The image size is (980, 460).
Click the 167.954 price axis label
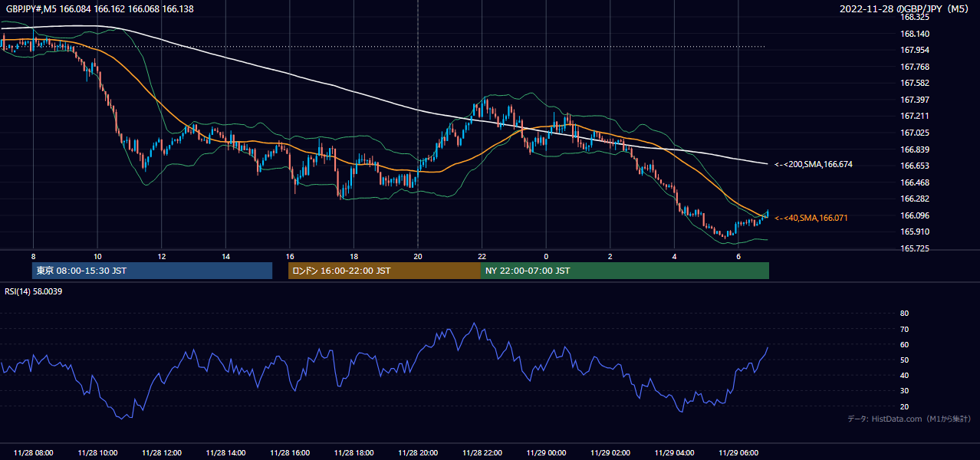(914, 50)
